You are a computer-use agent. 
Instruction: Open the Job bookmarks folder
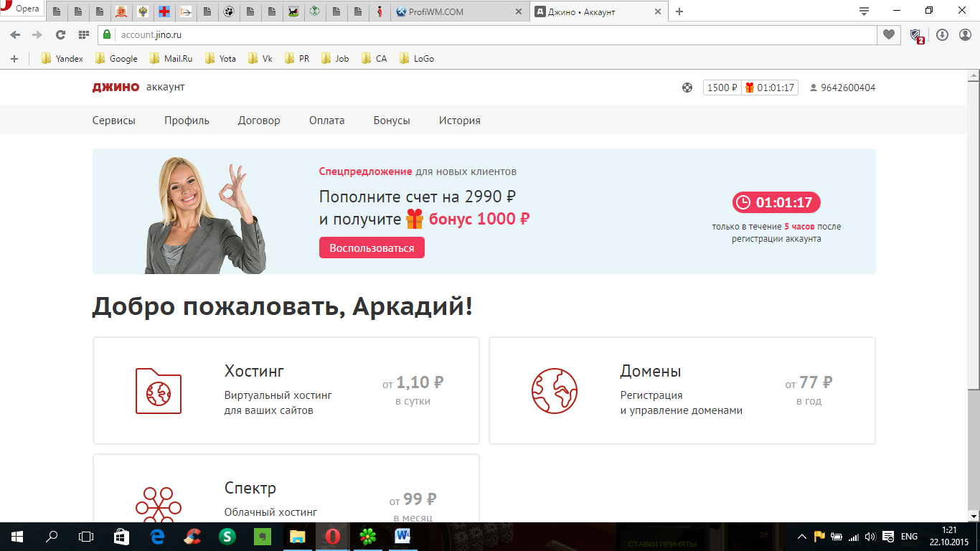(x=334, y=59)
